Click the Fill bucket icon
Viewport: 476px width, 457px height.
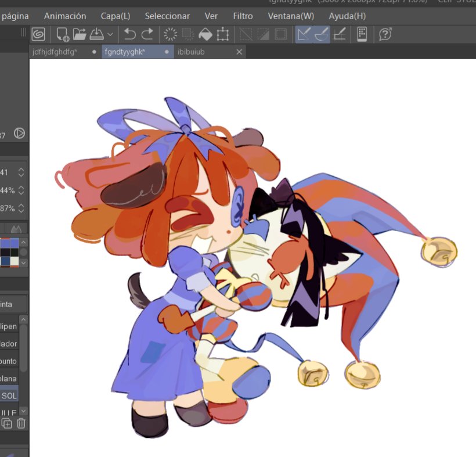click(x=205, y=34)
